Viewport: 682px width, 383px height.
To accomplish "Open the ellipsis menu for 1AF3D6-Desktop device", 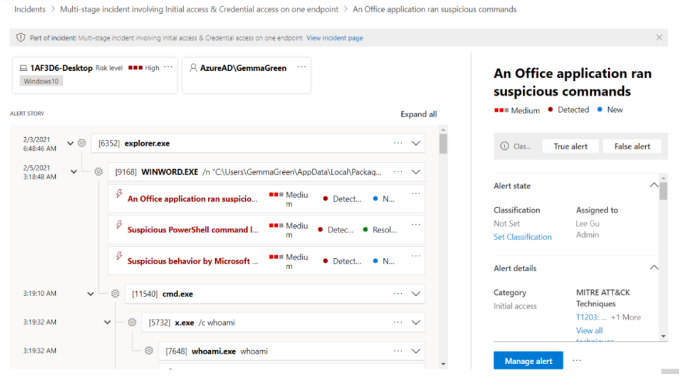I will [168, 67].
